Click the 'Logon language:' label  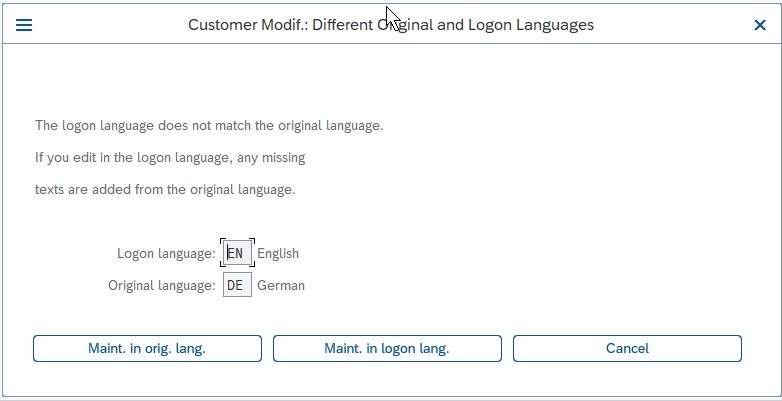(x=167, y=253)
